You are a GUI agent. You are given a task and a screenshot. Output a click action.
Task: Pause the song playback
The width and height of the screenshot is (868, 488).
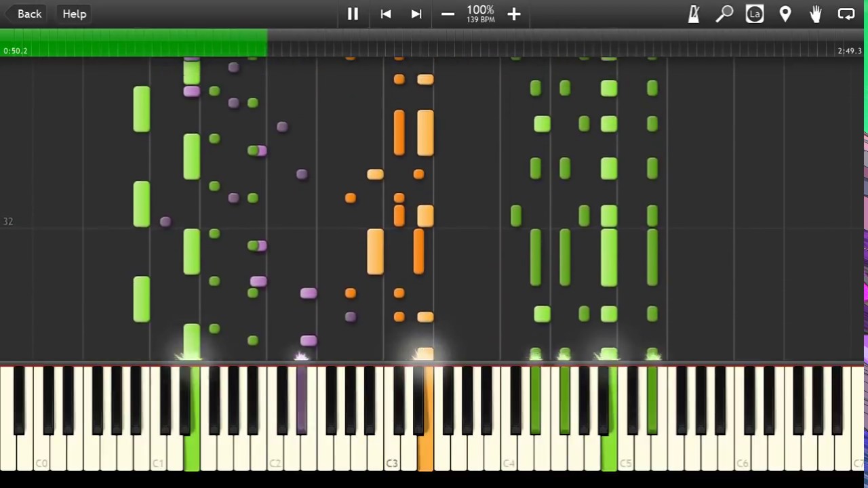353,14
